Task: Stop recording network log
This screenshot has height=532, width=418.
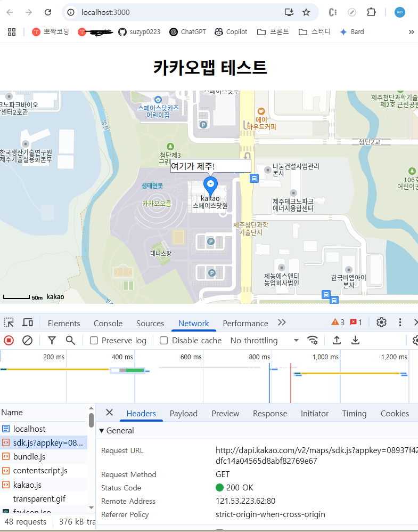Action: coord(9,340)
